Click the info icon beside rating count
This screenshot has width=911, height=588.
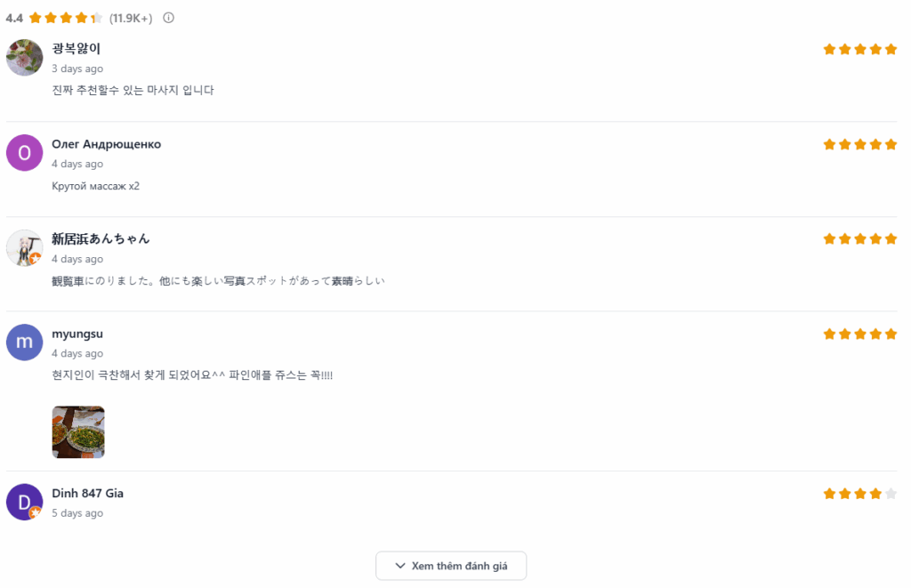[169, 18]
